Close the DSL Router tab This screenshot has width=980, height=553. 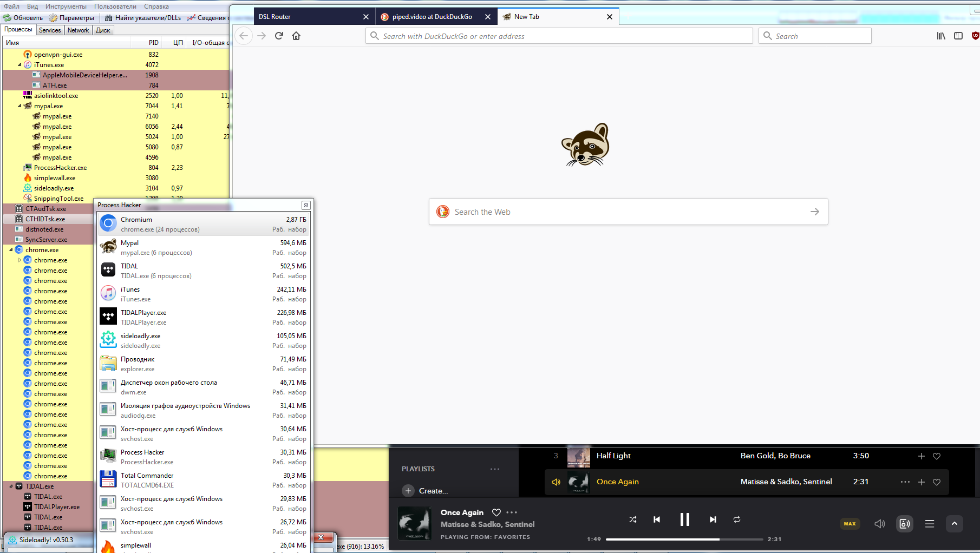pos(366,17)
